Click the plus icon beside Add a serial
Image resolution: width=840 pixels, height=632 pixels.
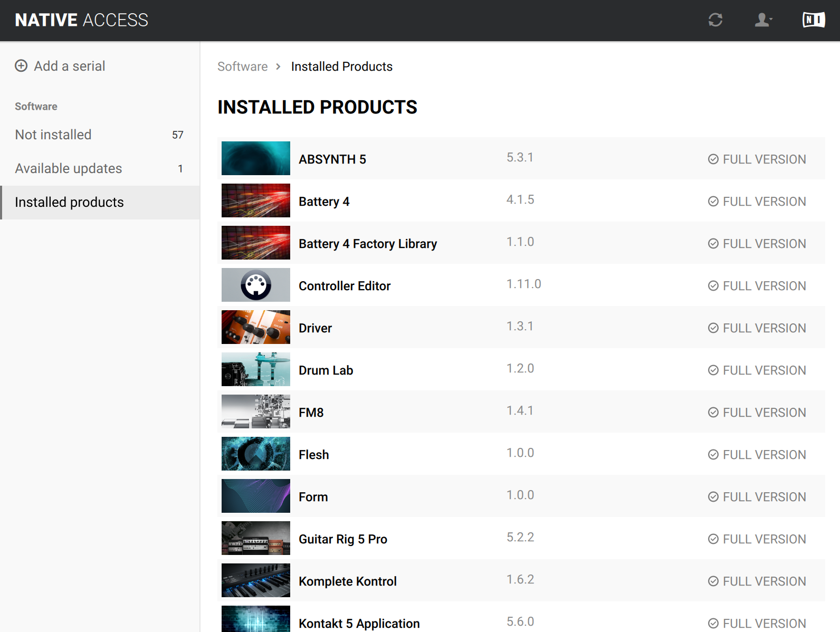pyautogui.click(x=21, y=66)
